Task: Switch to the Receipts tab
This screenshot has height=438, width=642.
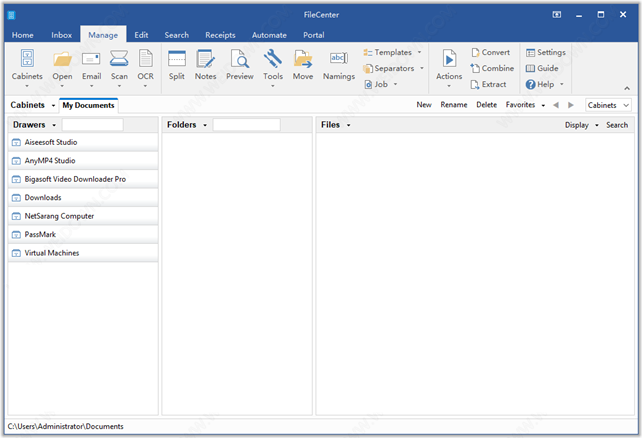Action: pos(220,35)
